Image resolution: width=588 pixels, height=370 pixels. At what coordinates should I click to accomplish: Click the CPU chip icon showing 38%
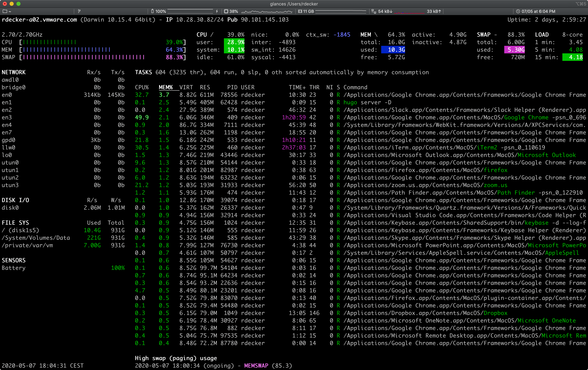(226, 11)
